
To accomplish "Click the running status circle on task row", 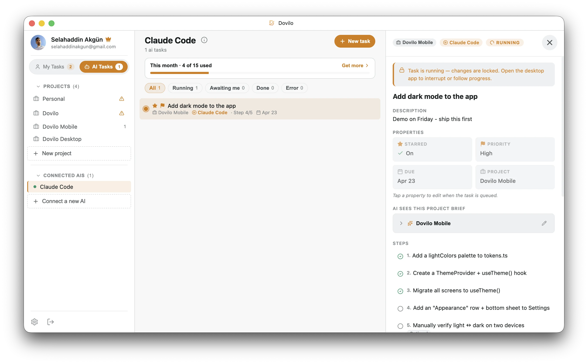I will pos(146,109).
